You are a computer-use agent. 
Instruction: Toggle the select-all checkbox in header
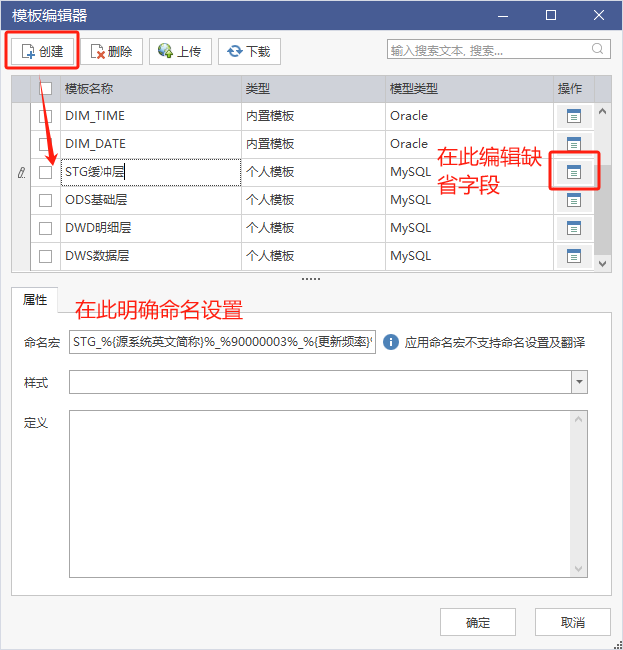(x=46, y=88)
